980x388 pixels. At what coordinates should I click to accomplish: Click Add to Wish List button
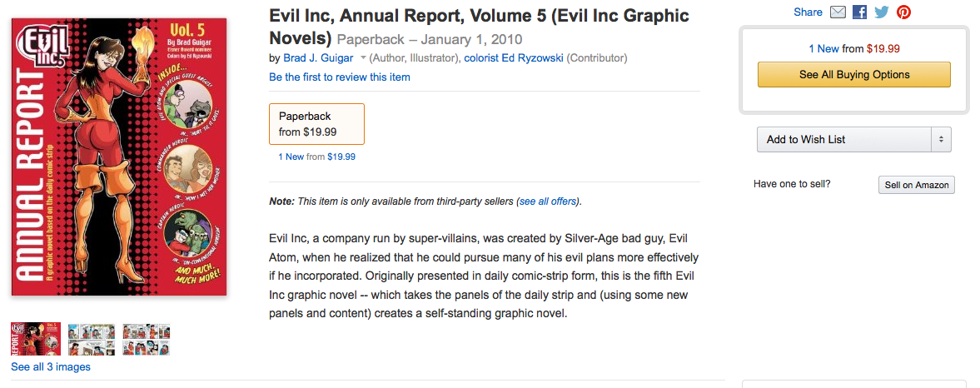843,140
